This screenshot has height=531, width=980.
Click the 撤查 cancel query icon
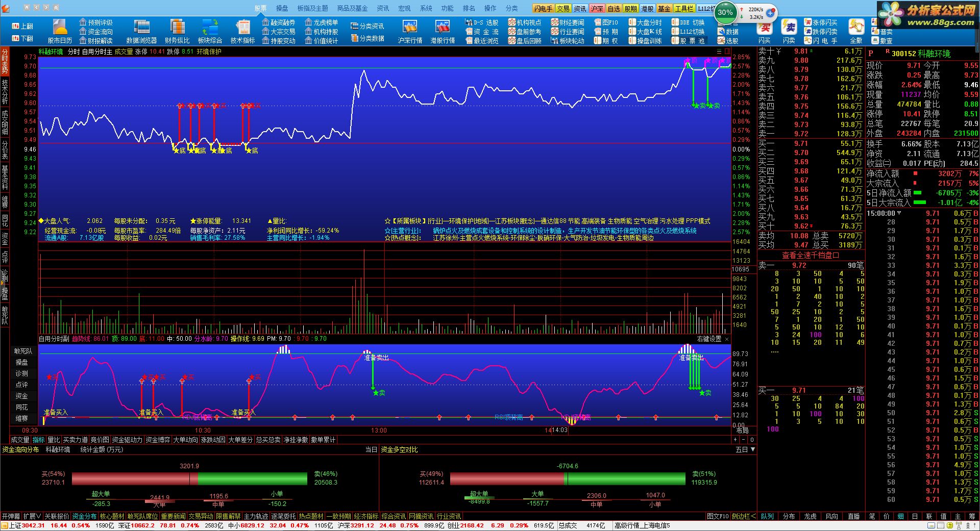pyautogui.click(x=883, y=41)
